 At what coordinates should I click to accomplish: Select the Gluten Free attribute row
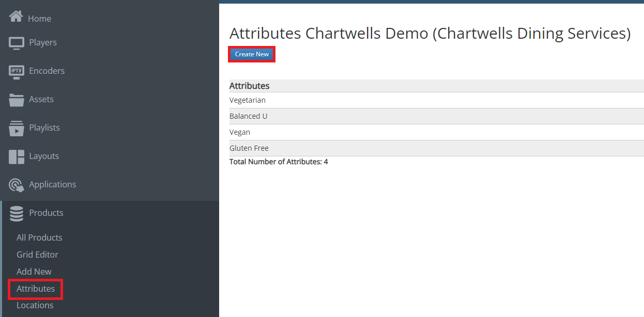click(249, 148)
